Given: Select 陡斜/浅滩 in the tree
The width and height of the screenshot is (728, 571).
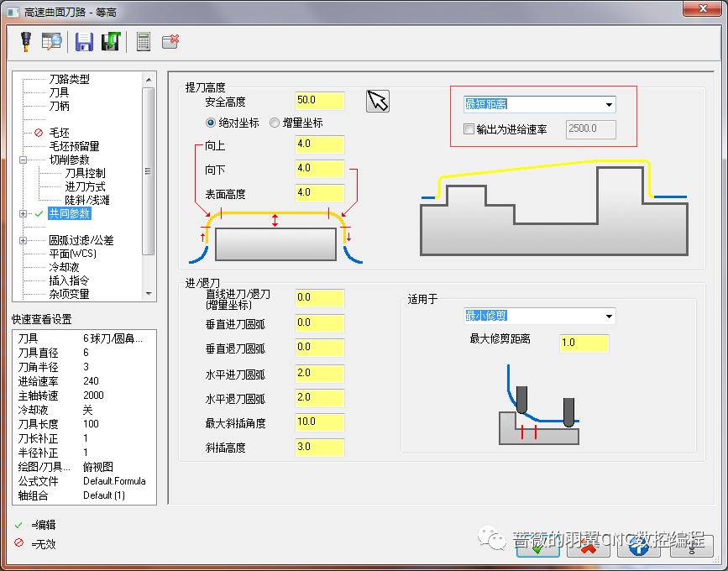Looking at the screenshot, I should pyautogui.click(x=87, y=200).
